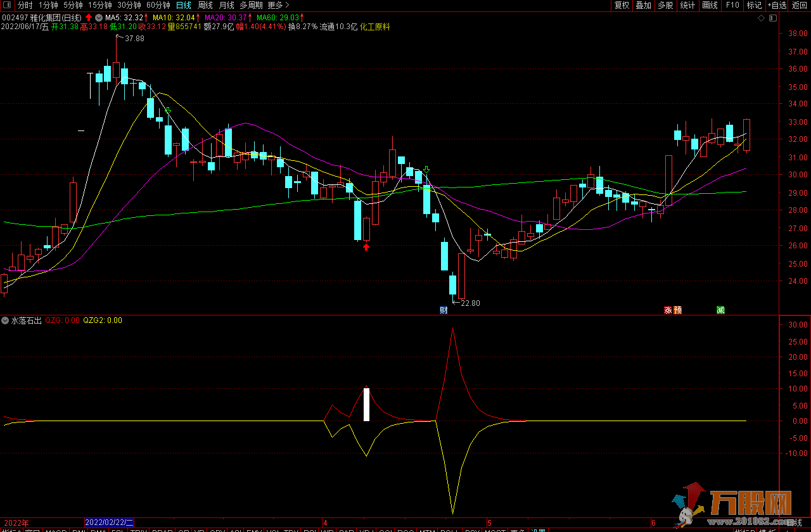Open the round dropdown beside the stock name

98,17
